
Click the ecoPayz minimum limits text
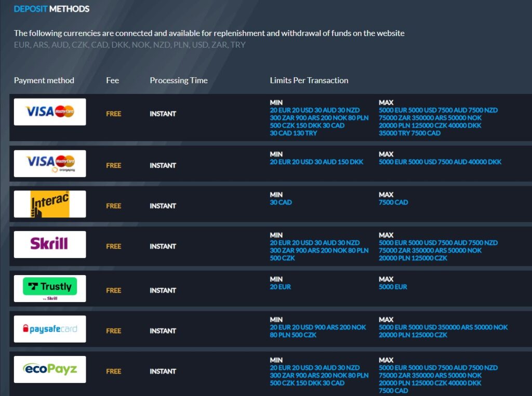pos(320,375)
